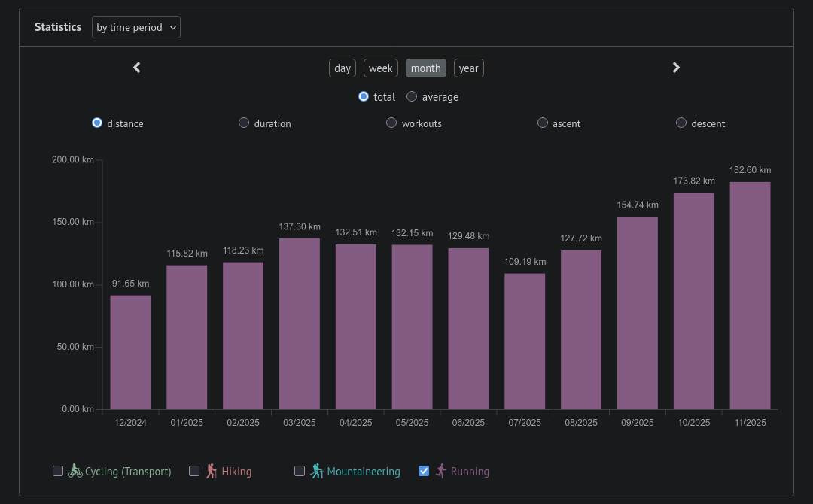This screenshot has width=813, height=504.
Task: Open the 'by time period' dropdown
Action: pos(136,27)
